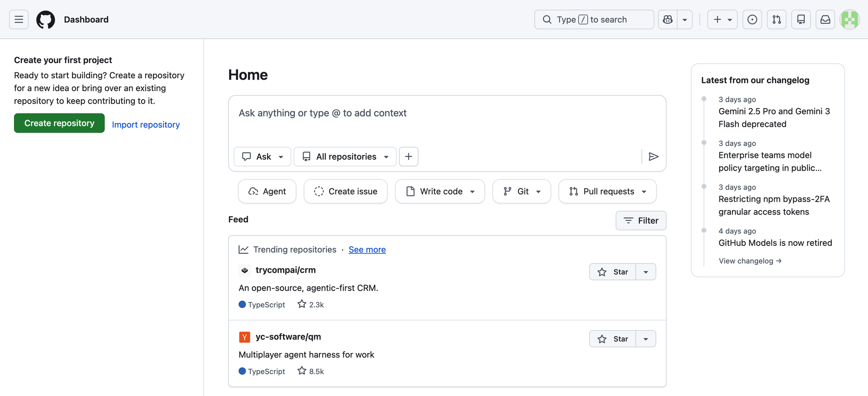The height and width of the screenshot is (396, 868).
Task: Open Restricting npm bypass-2FA changelog entry
Action: coord(774,205)
